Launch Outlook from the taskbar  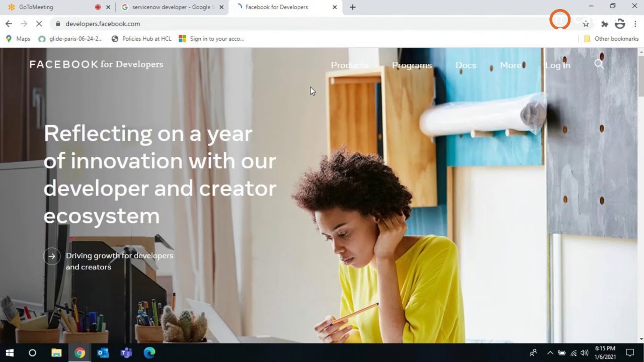(103, 352)
